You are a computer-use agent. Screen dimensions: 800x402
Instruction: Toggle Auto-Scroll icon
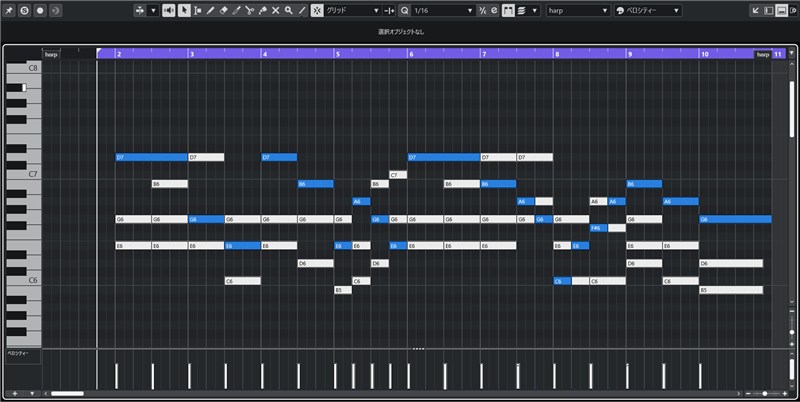click(x=140, y=10)
